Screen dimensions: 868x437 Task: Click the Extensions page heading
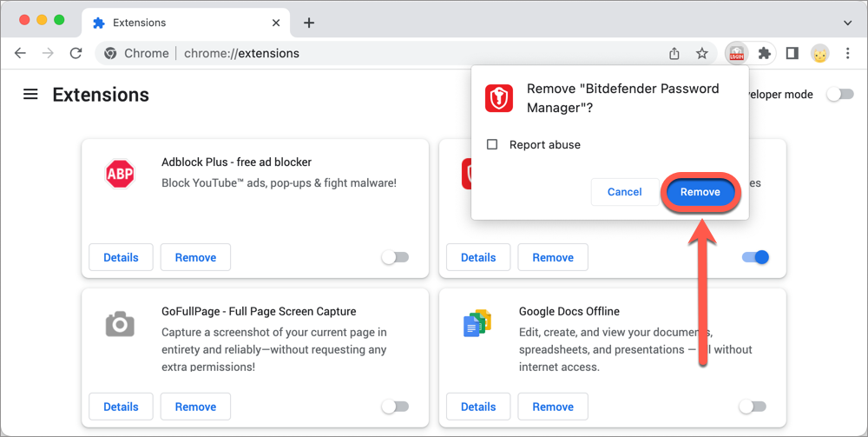click(101, 95)
